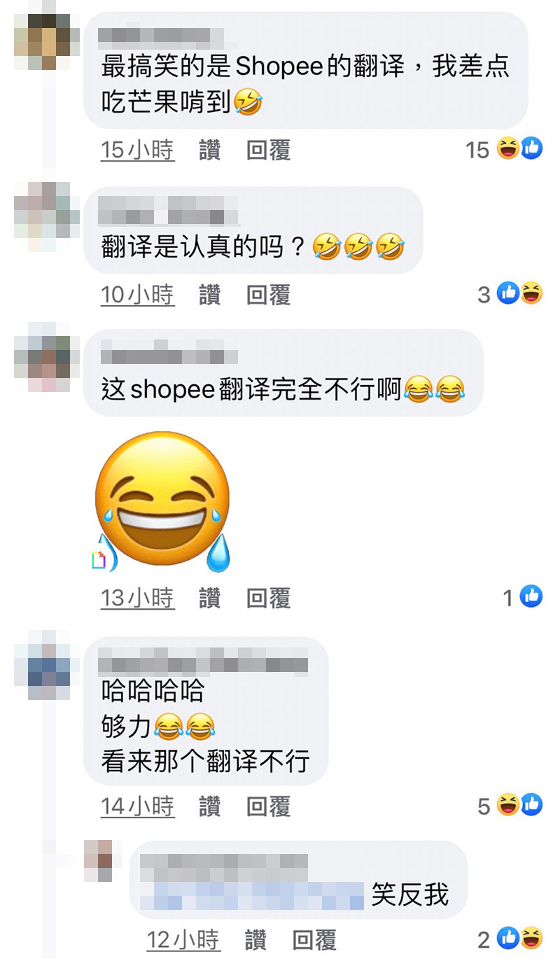Screen dimensions: 560x959
Task: Open the large laughing-tears emoji sticker
Action: click(x=162, y=501)
